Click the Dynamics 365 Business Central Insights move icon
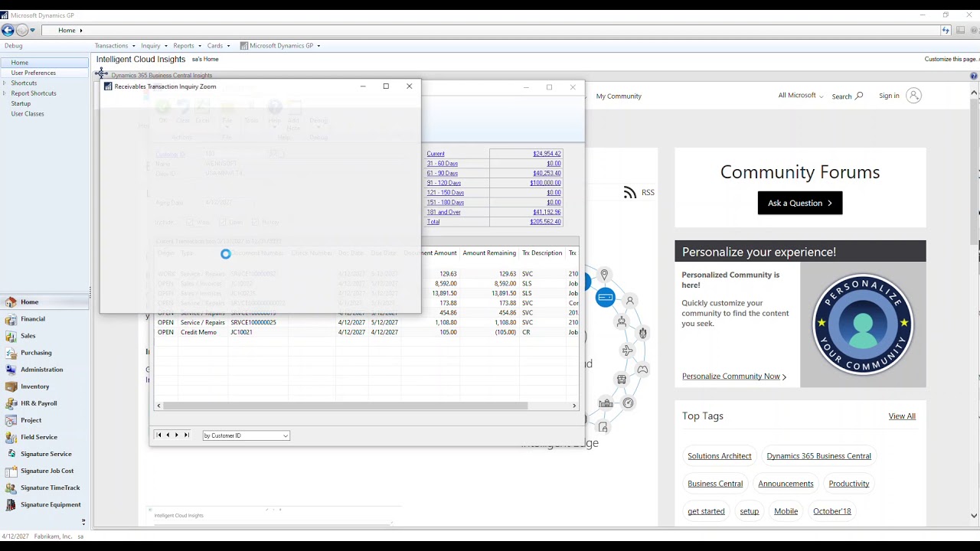This screenshot has width=980, height=551. [101, 73]
